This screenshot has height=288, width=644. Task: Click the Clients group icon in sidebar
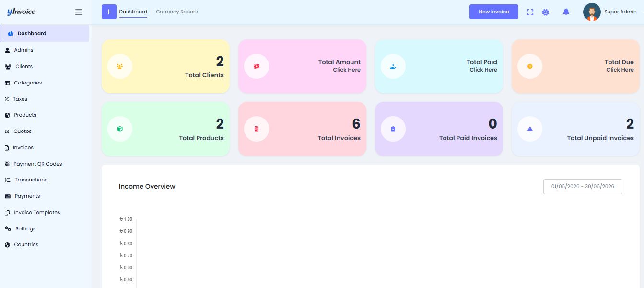(x=8, y=67)
